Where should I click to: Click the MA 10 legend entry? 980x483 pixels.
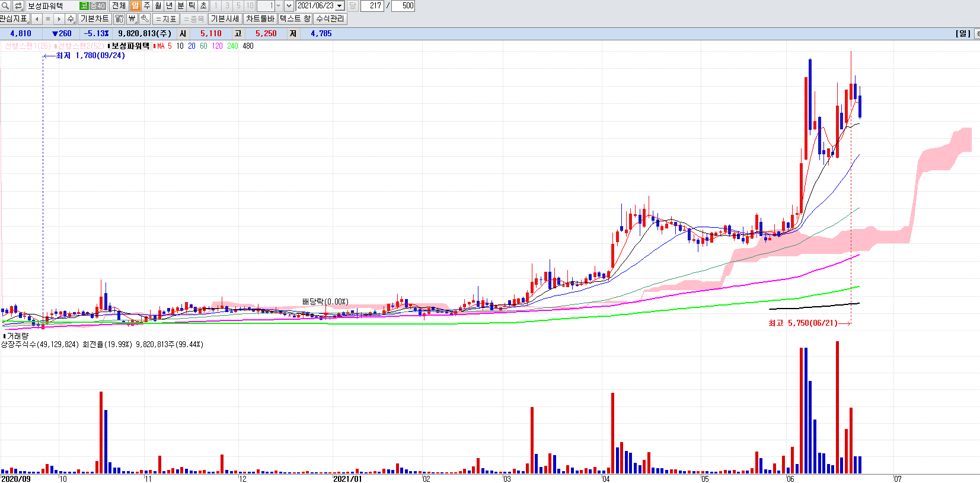[x=180, y=46]
